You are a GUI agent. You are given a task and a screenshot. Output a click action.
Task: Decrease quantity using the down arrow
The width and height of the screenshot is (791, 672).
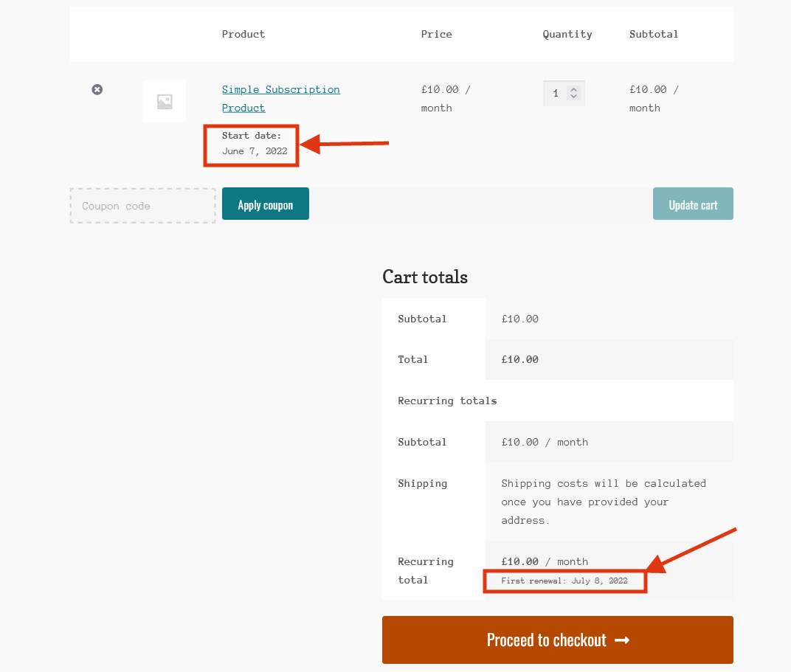pyautogui.click(x=573, y=97)
